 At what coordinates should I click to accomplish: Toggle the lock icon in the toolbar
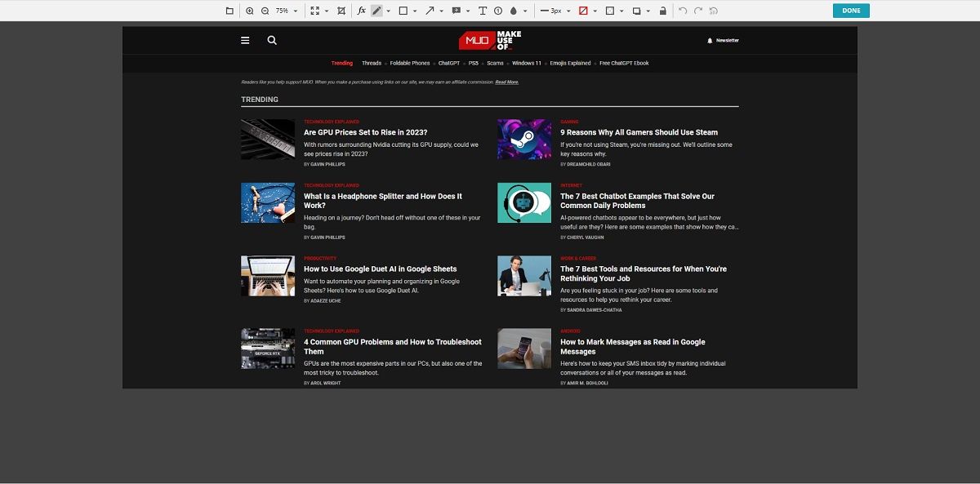click(x=663, y=11)
